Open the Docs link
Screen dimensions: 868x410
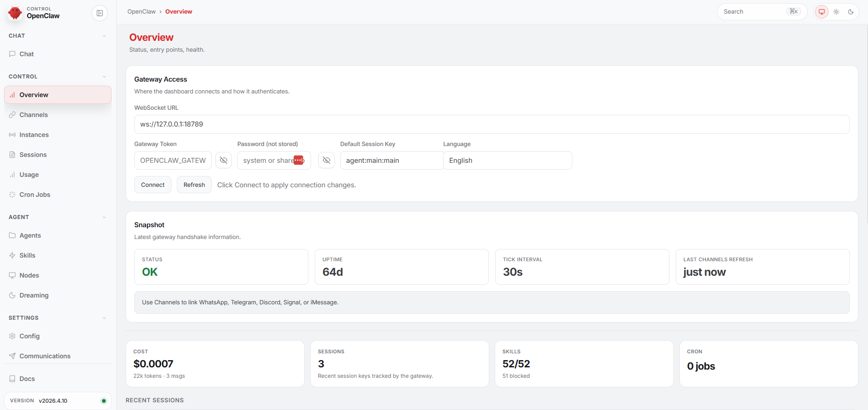[x=58, y=379]
